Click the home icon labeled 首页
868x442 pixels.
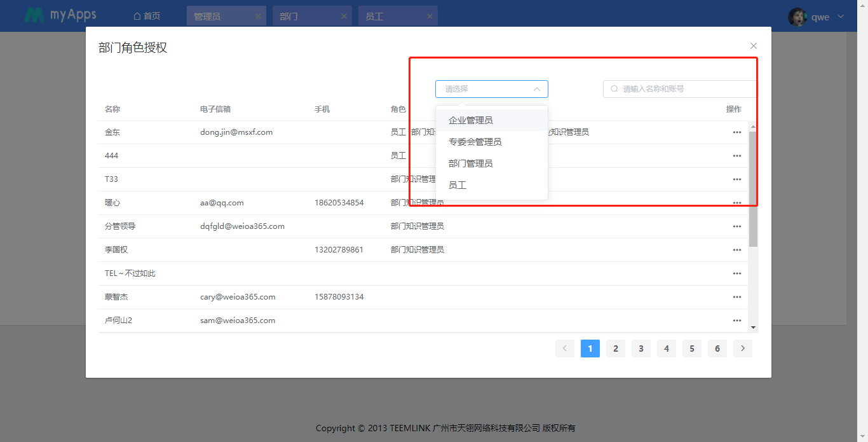[x=147, y=17]
